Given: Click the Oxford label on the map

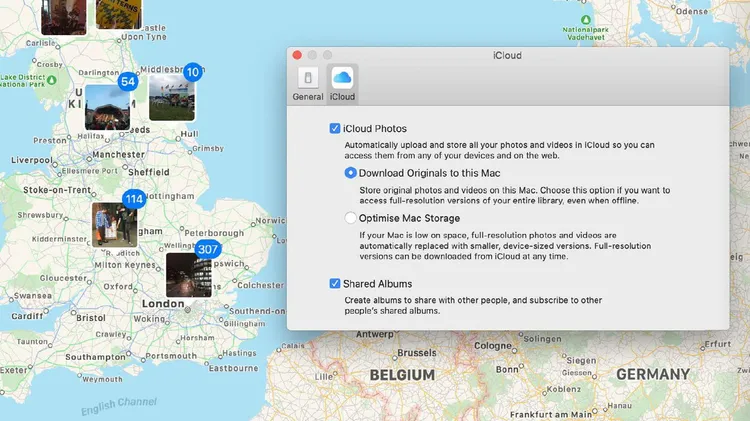Looking at the screenshot, I should click(118, 287).
